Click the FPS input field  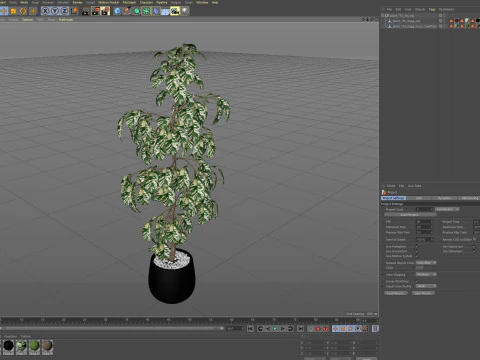(x=424, y=222)
